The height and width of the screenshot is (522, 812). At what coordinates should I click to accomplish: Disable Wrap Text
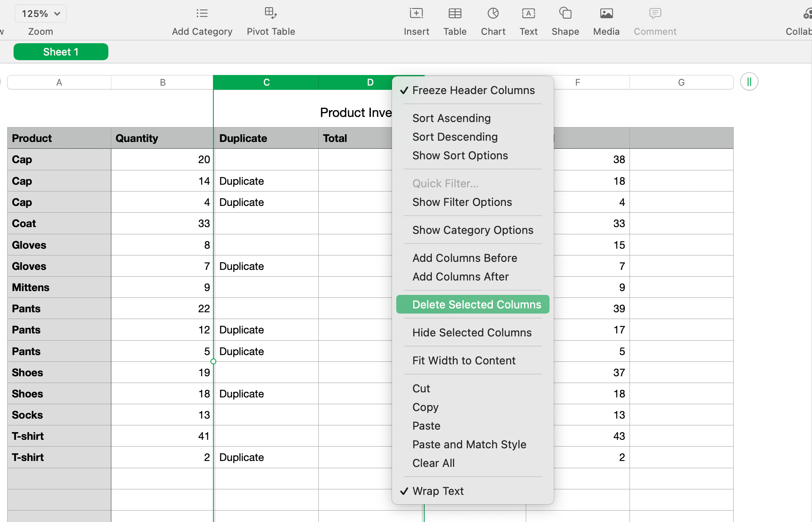[438, 491]
